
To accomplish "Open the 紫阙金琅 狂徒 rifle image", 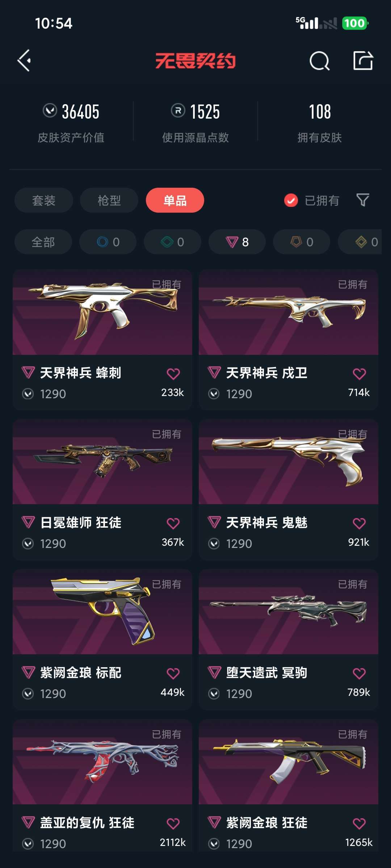I will click(x=289, y=762).
